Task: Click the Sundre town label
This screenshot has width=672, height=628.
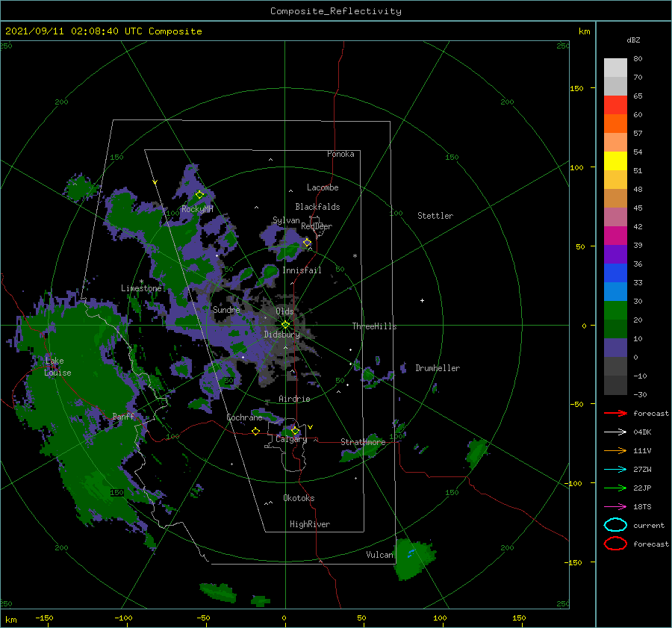Action: click(226, 310)
